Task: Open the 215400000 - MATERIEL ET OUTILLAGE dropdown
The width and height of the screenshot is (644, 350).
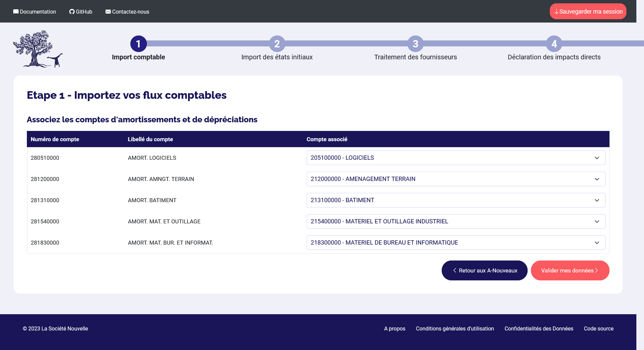Action: (x=456, y=221)
